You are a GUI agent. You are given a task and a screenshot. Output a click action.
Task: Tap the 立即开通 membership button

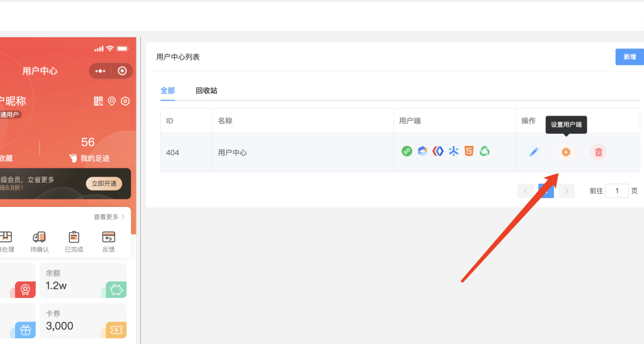pyautogui.click(x=104, y=184)
